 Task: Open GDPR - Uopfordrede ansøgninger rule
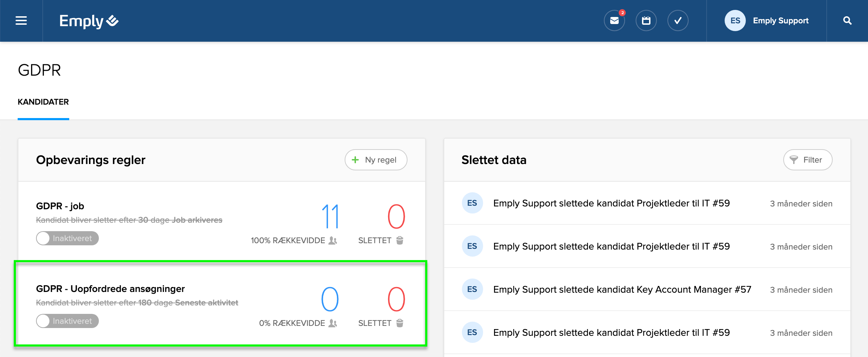click(x=110, y=289)
